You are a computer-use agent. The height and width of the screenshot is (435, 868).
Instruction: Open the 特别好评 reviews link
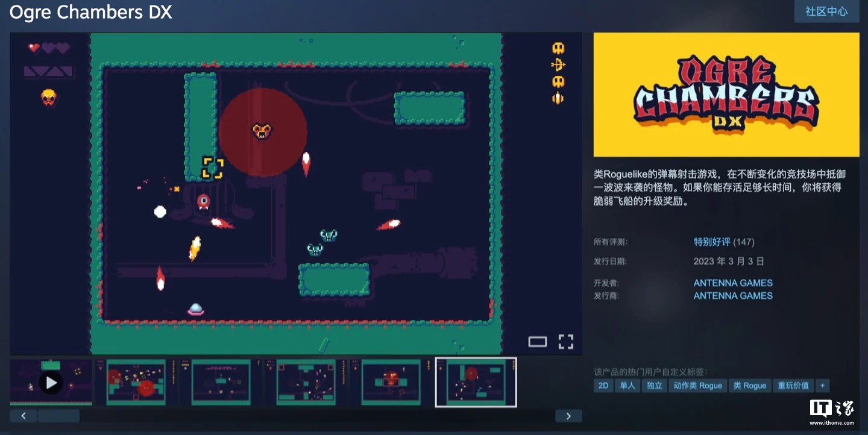coord(712,242)
